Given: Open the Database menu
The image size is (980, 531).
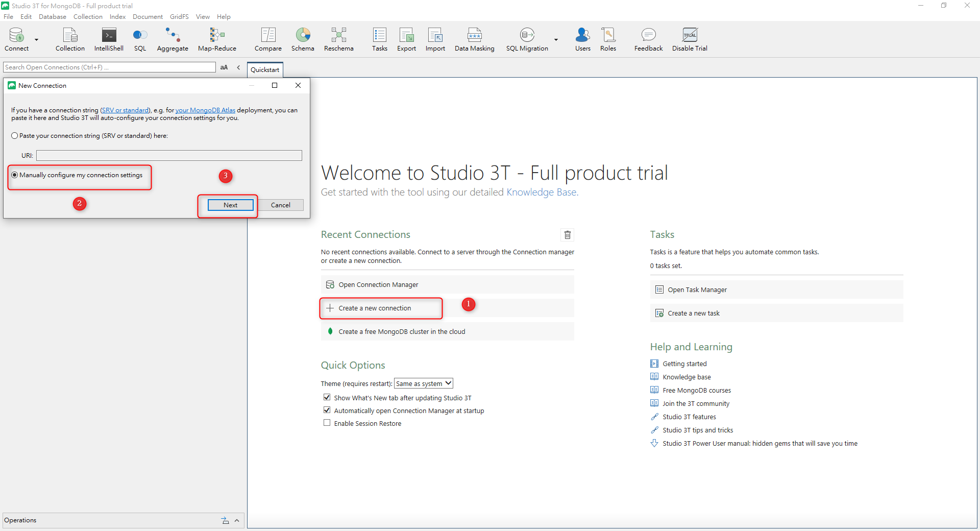Looking at the screenshot, I should pos(53,16).
